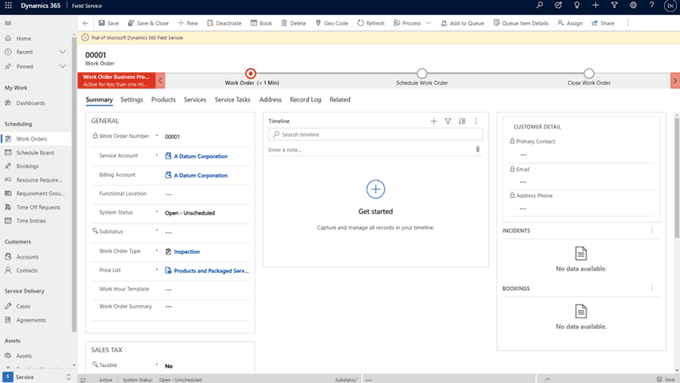This screenshot has height=383, width=680.
Task: Attach file with paperclip icon
Action: (x=478, y=149)
